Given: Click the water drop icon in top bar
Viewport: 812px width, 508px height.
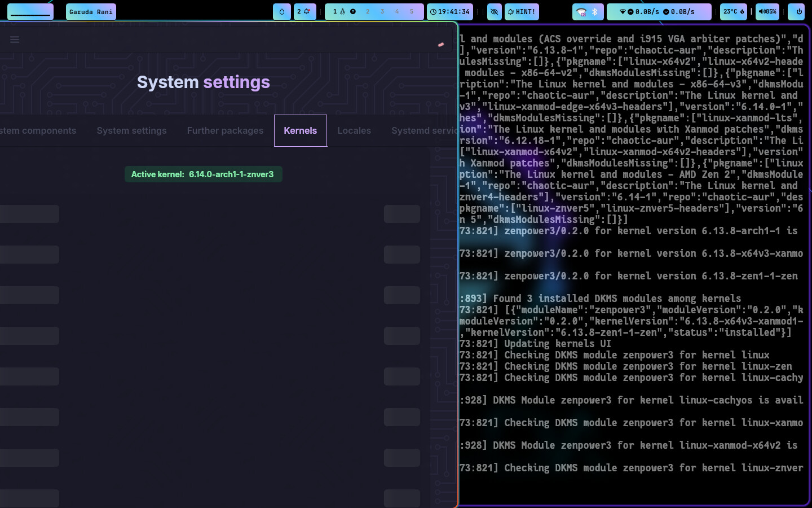Looking at the screenshot, I should pyautogui.click(x=282, y=11).
